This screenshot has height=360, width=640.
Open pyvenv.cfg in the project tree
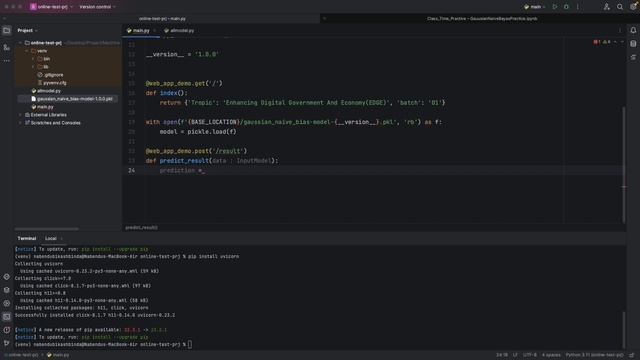coord(51,83)
